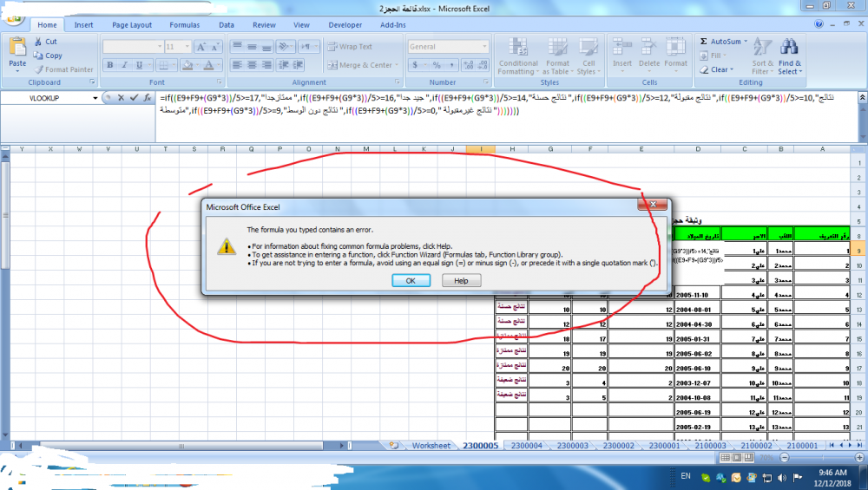Open the Microsoft Office Excel Help question mark
This screenshot has height=490, width=868.
[819, 23]
